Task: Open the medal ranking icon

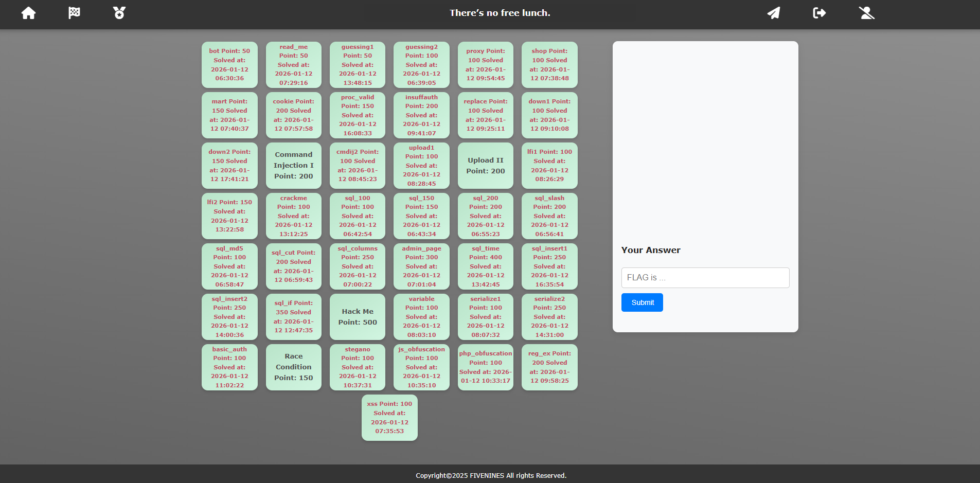Action: (x=119, y=12)
